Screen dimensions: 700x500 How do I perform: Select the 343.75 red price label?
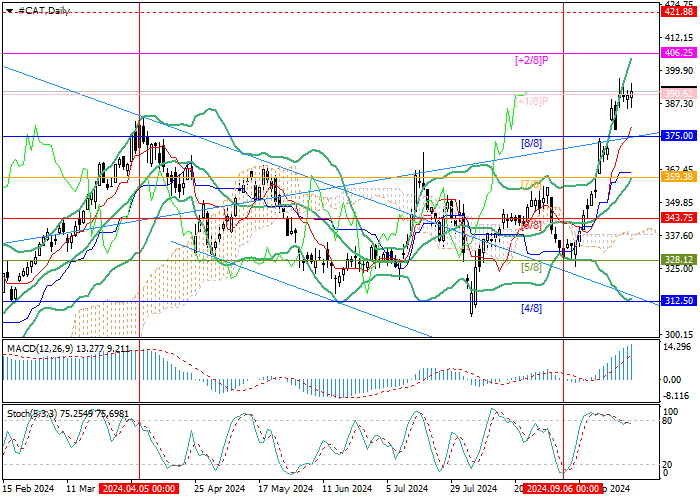(679, 218)
